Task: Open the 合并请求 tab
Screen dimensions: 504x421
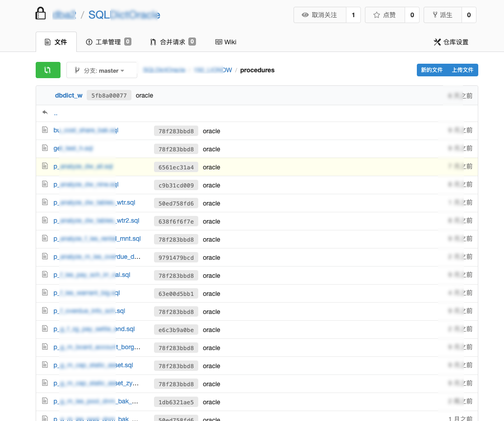Action: [173, 42]
